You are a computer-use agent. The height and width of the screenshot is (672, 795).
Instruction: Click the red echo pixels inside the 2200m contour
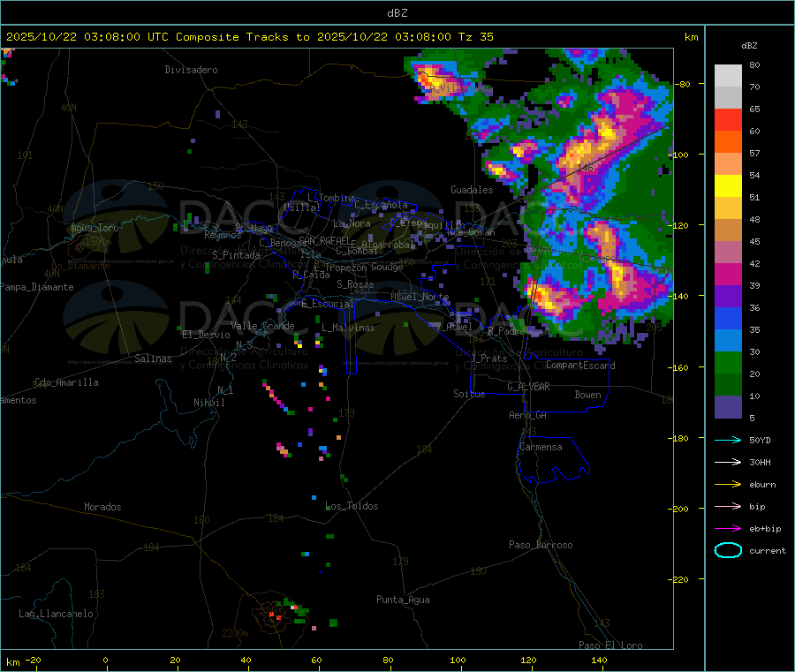[x=275, y=615]
